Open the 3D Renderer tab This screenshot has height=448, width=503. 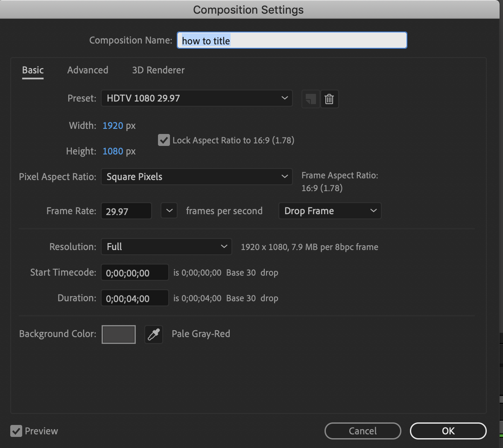pos(158,70)
